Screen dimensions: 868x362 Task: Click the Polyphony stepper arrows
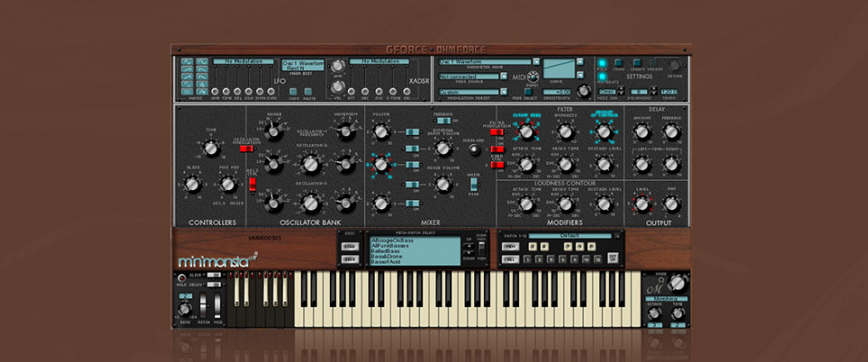[x=654, y=90]
